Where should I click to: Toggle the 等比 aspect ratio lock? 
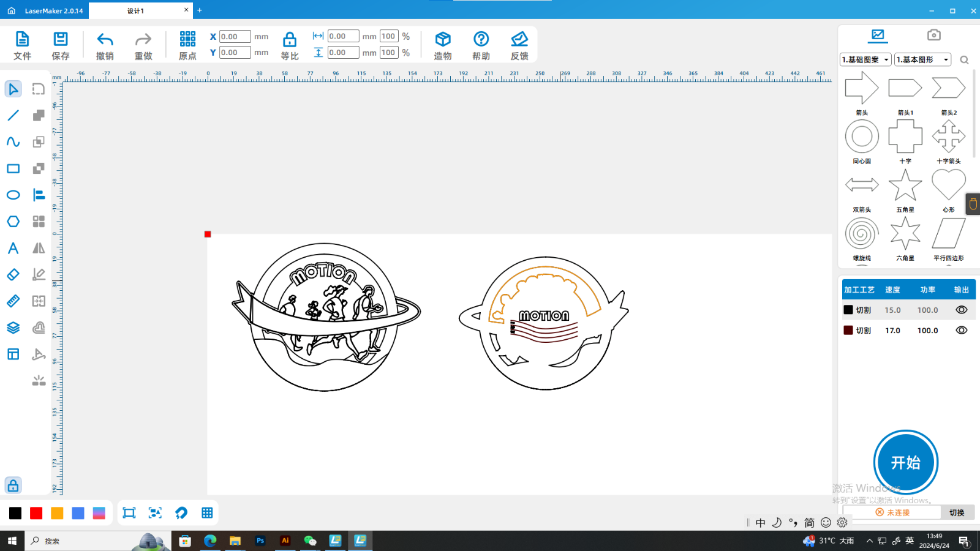(x=289, y=40)
